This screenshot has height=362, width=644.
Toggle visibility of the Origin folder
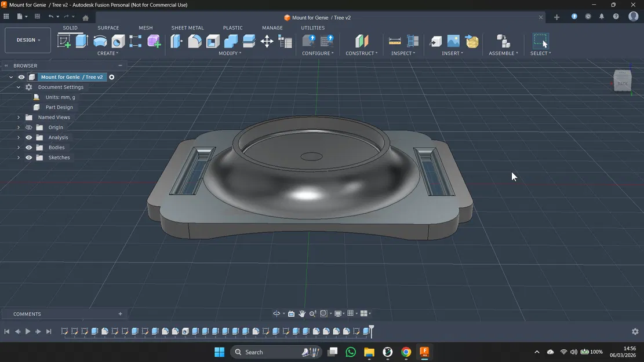click(29, 127)
